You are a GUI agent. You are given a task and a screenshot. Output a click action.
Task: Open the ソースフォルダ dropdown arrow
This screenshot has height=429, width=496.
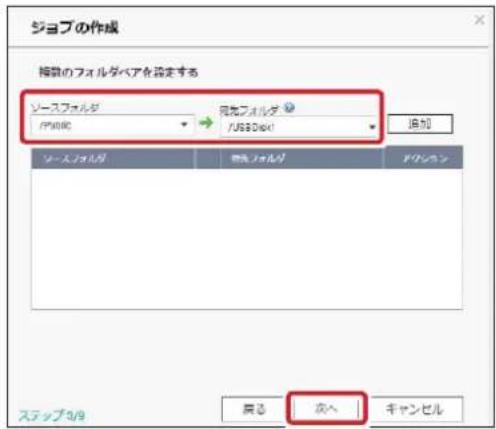(x=184, y=125)
